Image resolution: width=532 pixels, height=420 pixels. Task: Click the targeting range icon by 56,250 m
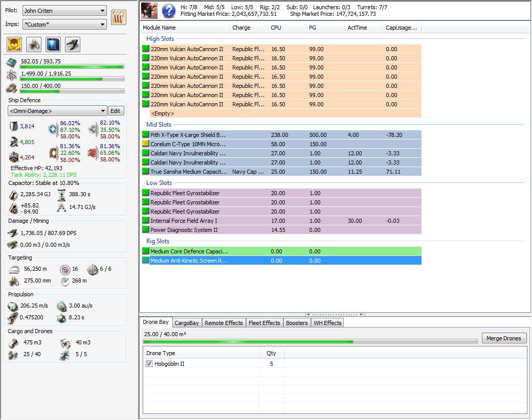coord(14,269)
